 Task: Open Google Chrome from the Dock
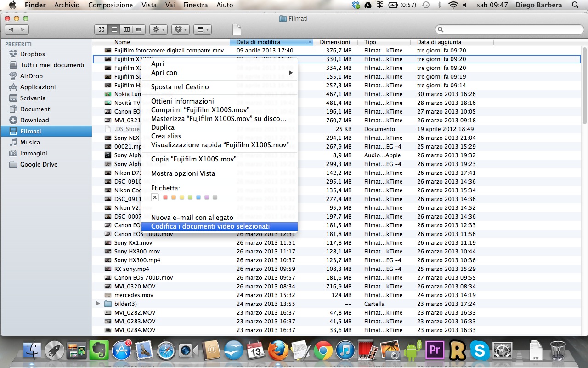point(323,351)
